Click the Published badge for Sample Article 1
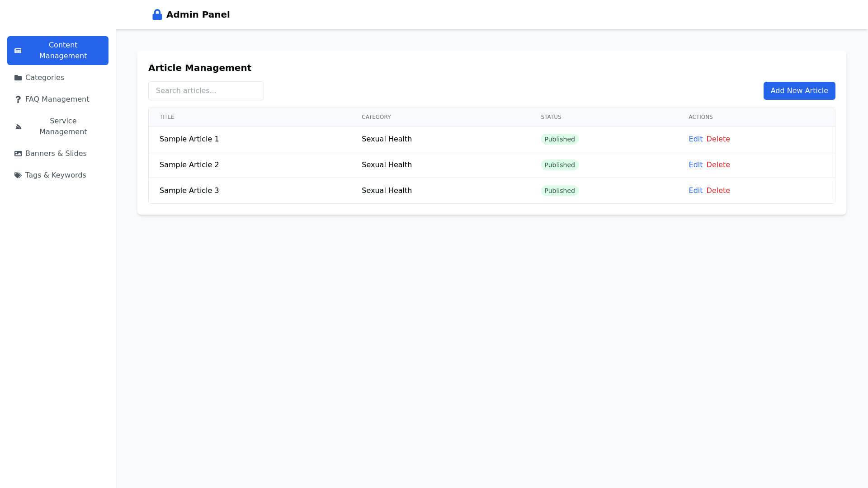 pyautogui.click(x=560, y=139)
